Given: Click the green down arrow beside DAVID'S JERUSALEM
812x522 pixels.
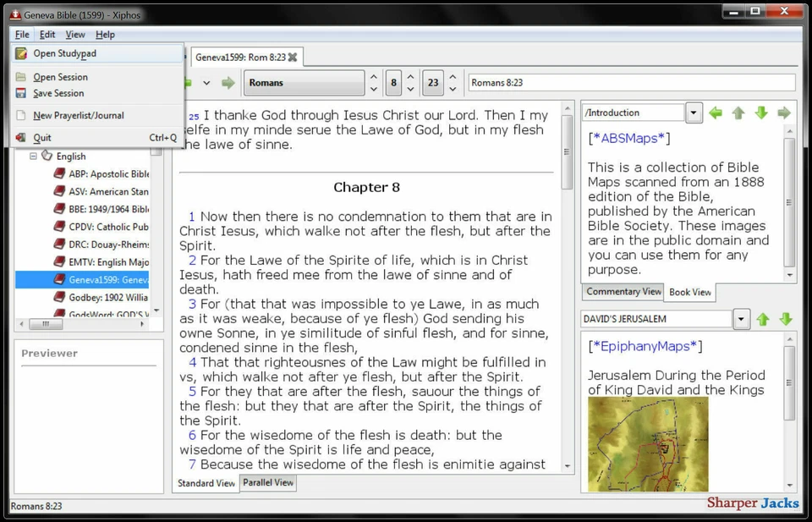Looking at the screenshot, I should (x=786, y=319).
